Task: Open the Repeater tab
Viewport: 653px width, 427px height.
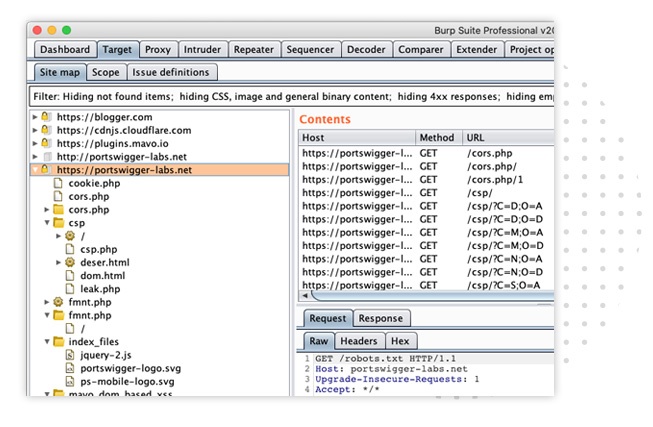Action: 255,50
